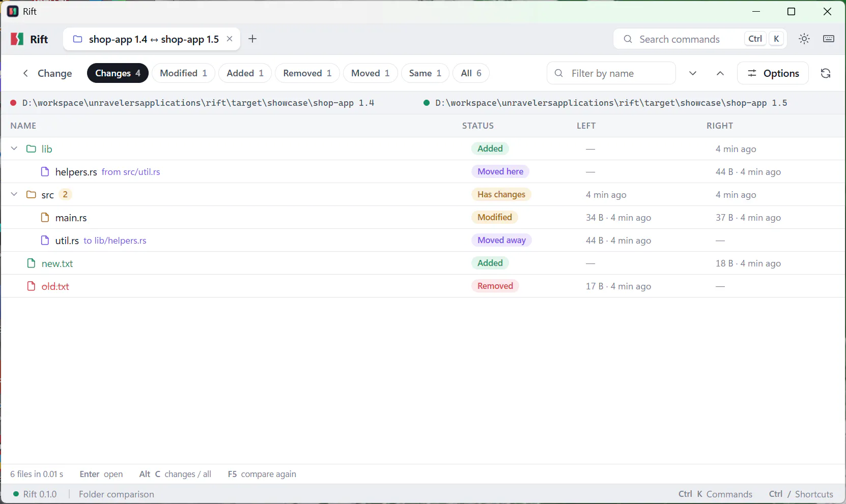Click the refresh comparison icon
This screenshot has width=846, height=504.
826,73
